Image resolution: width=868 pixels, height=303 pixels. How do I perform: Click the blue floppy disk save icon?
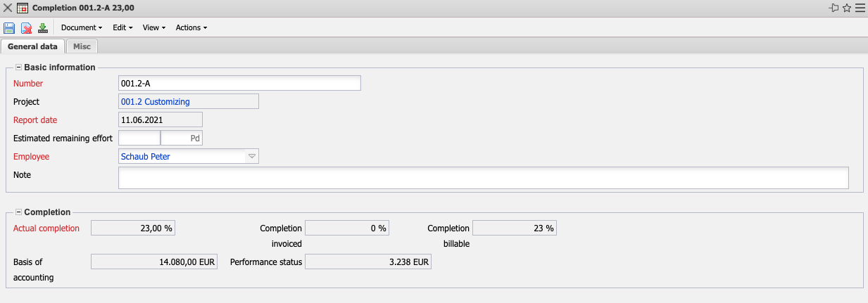point(9,28)
